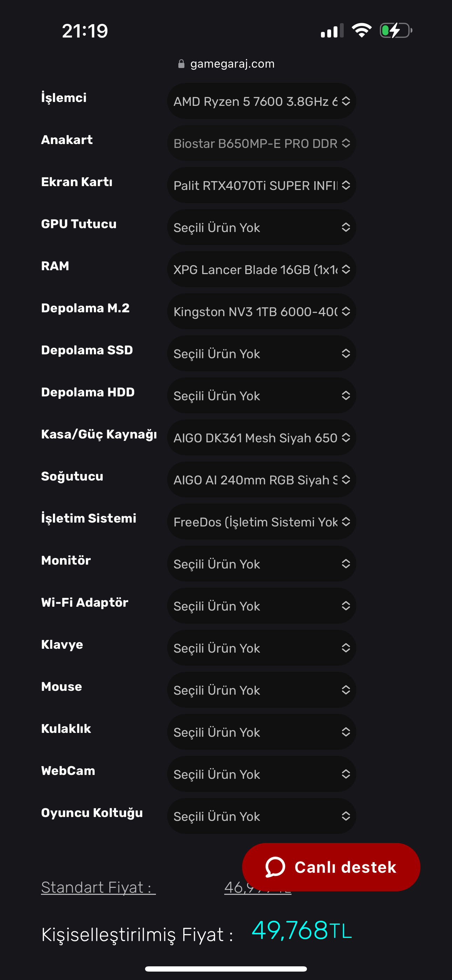Viewport: 452px width, 980px height.
Task: Expand the Depolama SSD selector
Action: coord(261,353)
